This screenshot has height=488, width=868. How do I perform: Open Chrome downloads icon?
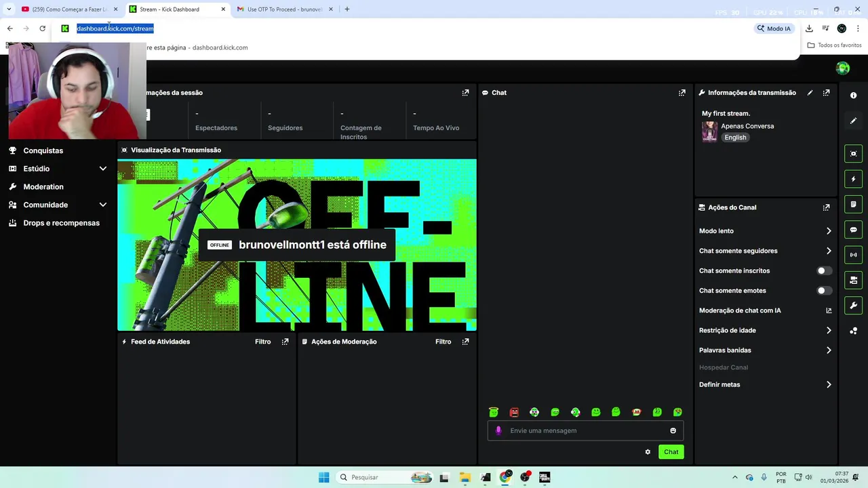[x=809, y=28]
